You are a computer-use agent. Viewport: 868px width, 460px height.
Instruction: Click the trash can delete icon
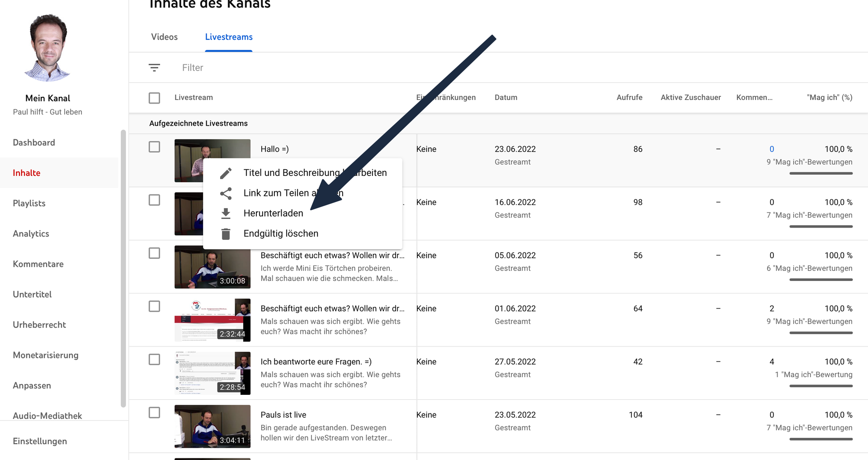[226, 234]
